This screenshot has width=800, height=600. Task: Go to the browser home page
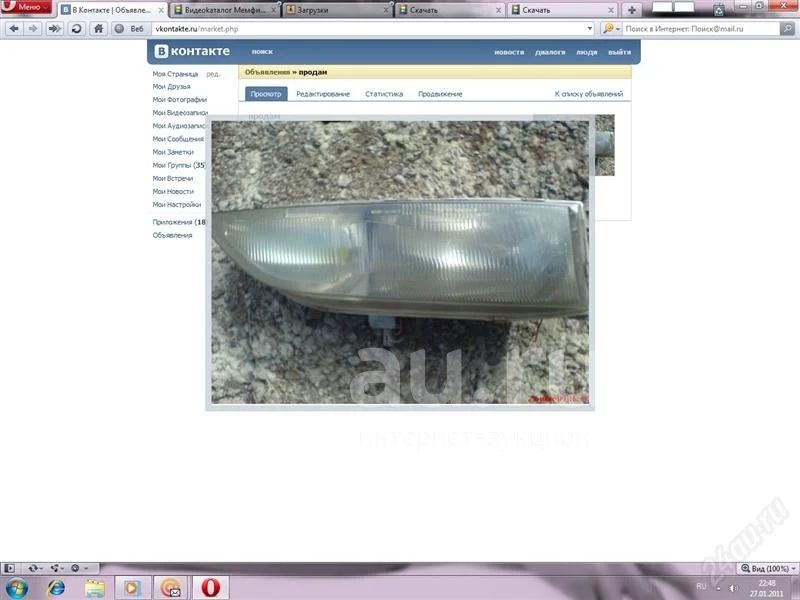coord(98,29)
